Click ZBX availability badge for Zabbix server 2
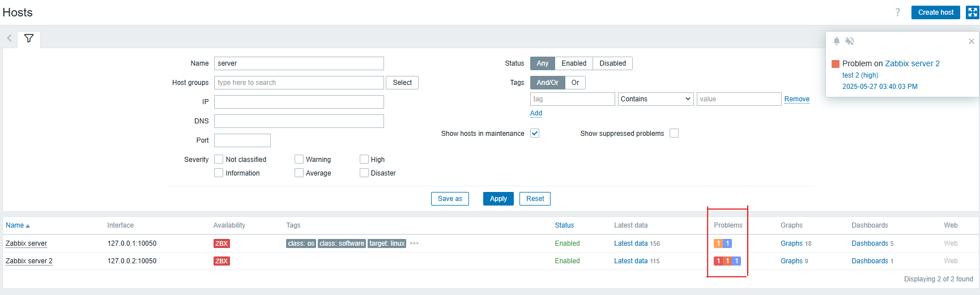 [221, 261]
